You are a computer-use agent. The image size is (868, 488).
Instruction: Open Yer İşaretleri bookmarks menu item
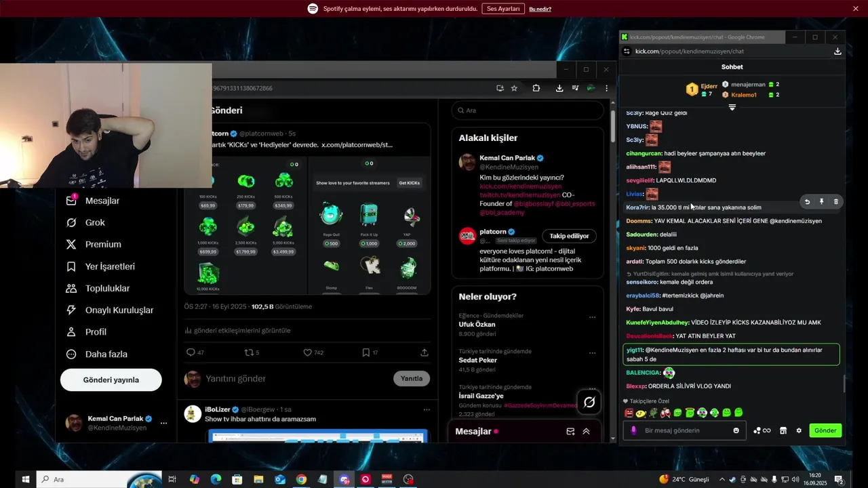click(100, 266)
